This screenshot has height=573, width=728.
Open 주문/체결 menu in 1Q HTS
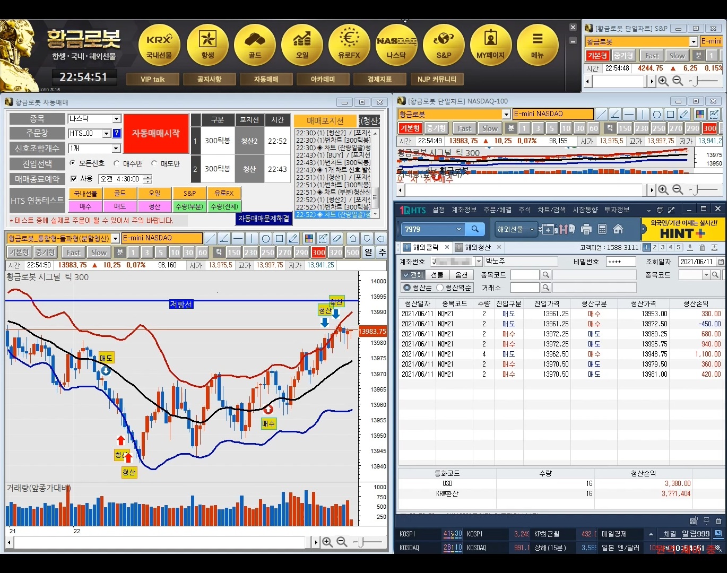[498, 210]
